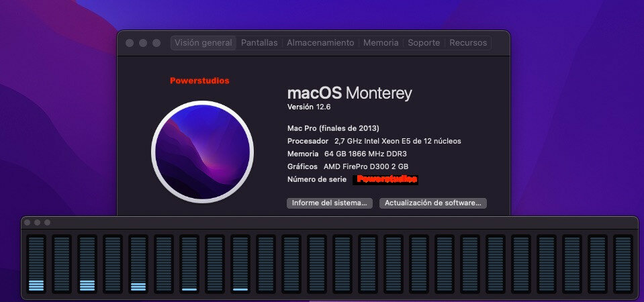The height and width of the screenshot is (302, 644).
Task: Select Mac Pro (finales de 2013) text
Action: click(x=333, y=128)
